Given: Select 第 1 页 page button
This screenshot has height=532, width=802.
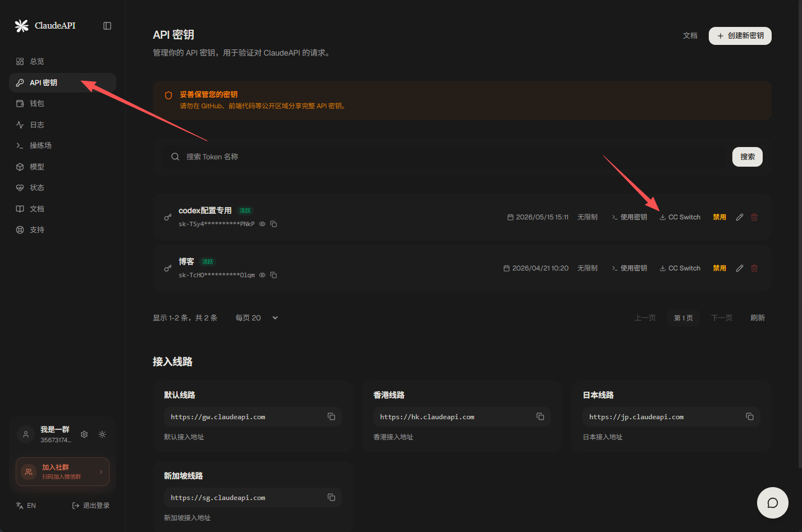Looking at the screenshot, I should 683,318.
